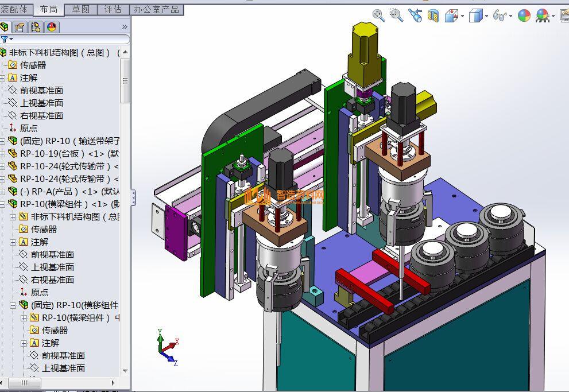Viewport: 569px width, 392px height.
Task: Open the PropertyManager panel tab icon
Action: (x=20, y=27)
